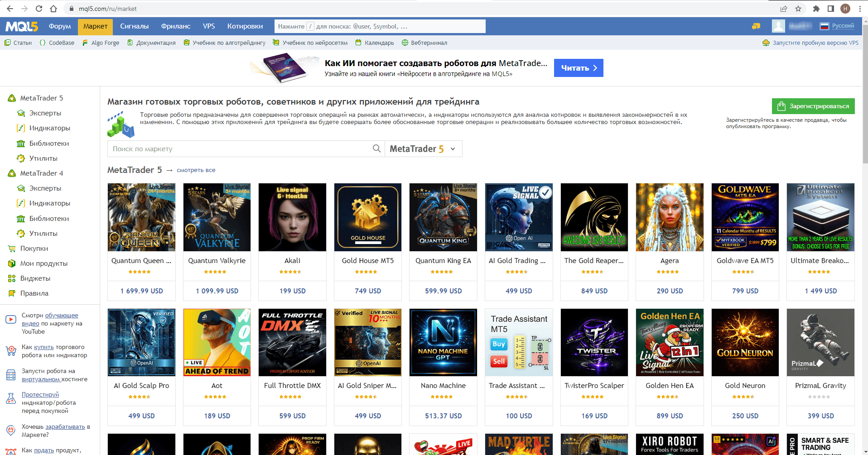Go to the VPS tab
This screenshot has width=868, height=455.
pos(209,26)
